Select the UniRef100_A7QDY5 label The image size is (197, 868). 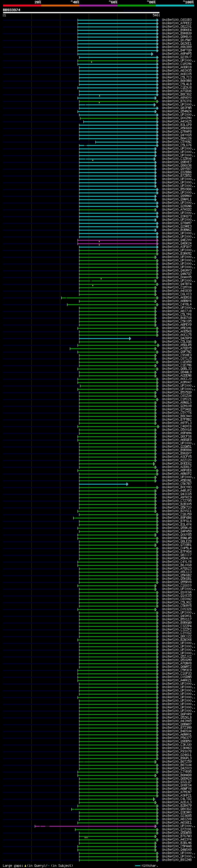tap(176, 349)
